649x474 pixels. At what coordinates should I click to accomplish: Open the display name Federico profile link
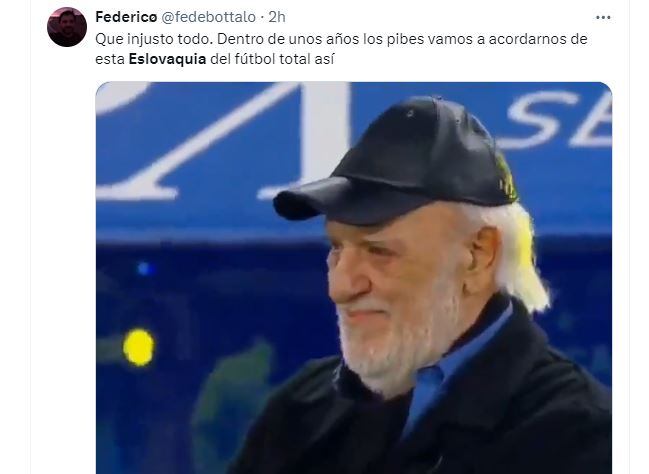pos(126,17)
